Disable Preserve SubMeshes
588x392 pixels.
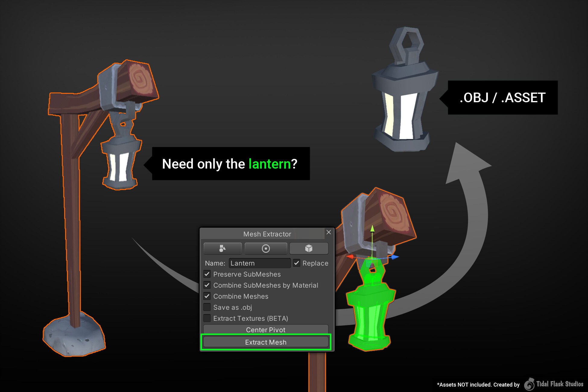207,274
